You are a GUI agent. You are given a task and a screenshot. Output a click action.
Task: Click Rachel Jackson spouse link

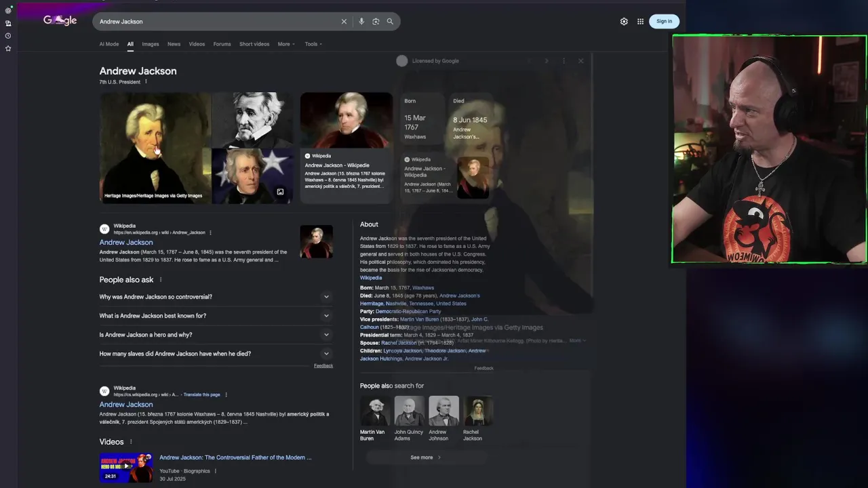click(399, 343)
